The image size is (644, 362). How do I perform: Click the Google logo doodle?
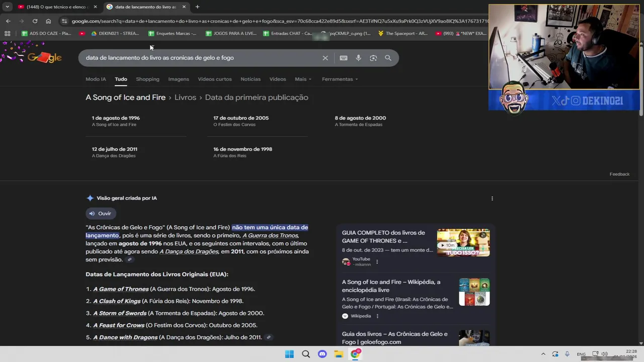44,57
